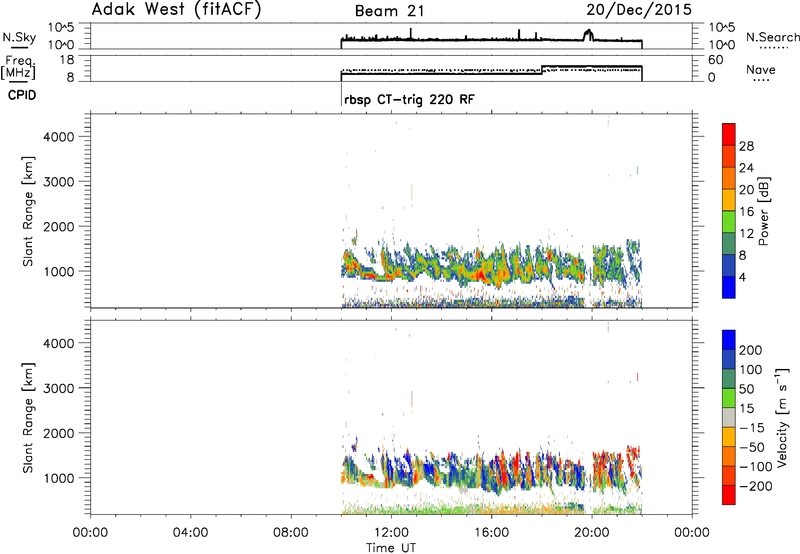Click the frequency step near 18:00 in the frequency panel
The width and height of the screenshot is (800, 554).
[x=542, y=70]
